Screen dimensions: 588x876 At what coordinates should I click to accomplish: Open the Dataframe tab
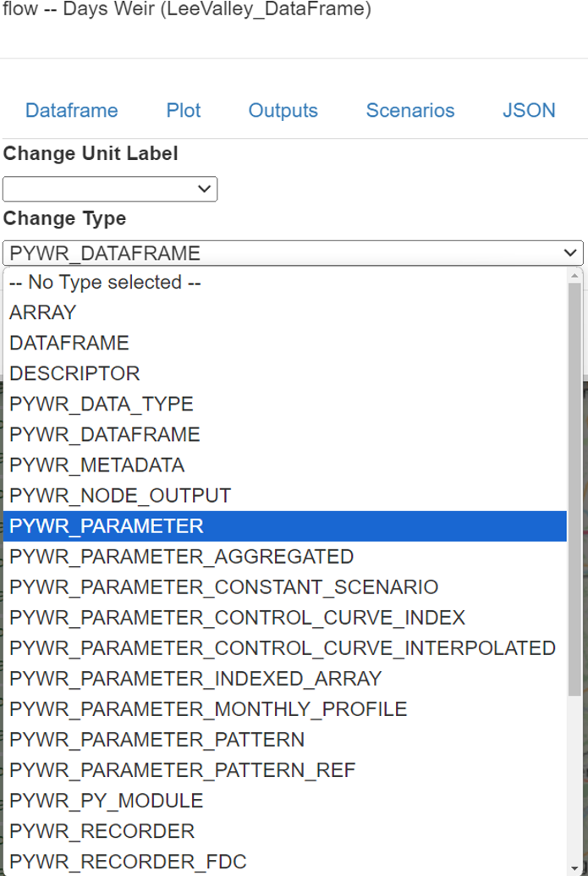[x=72, y=111]
